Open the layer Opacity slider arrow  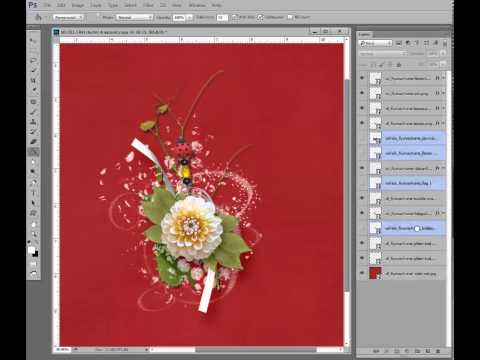tap(443, 53)
